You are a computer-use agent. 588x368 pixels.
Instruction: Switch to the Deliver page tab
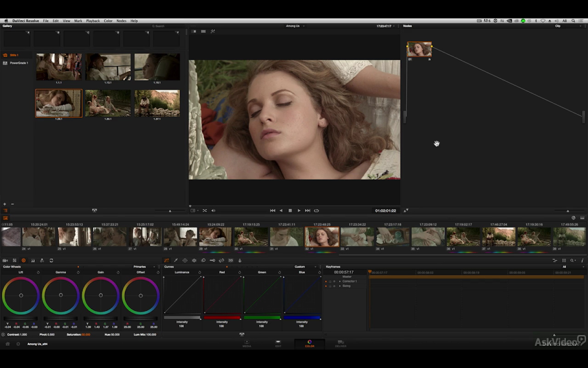pyautogui.click(x=340, y=344)
